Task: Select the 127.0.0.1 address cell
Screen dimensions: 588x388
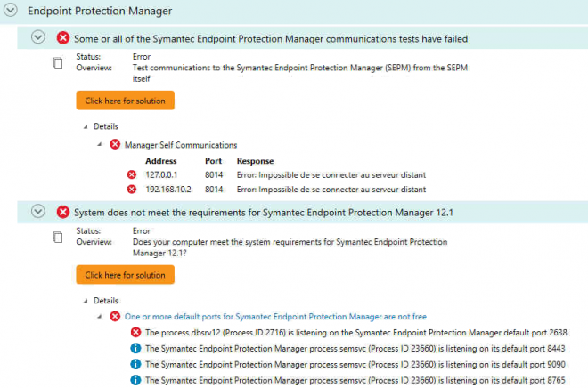Action: pos(161,175)
